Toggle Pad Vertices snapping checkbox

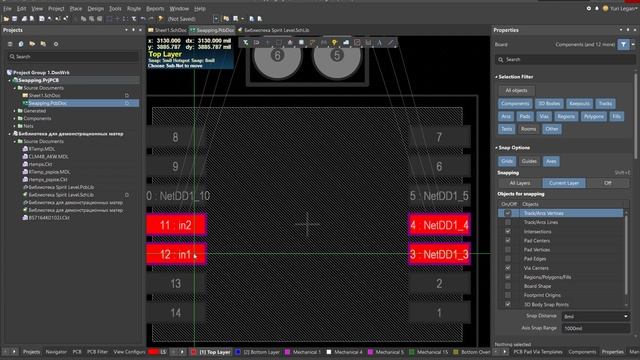[508, 250]
